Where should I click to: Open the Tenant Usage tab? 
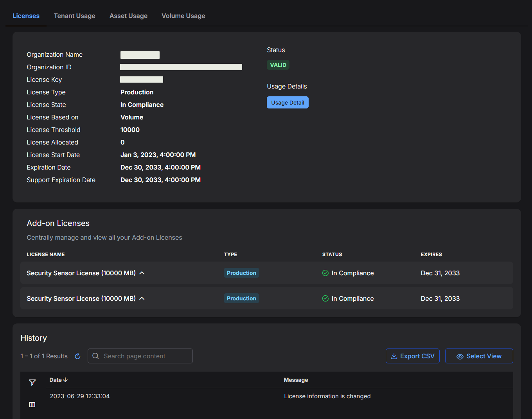75,16
